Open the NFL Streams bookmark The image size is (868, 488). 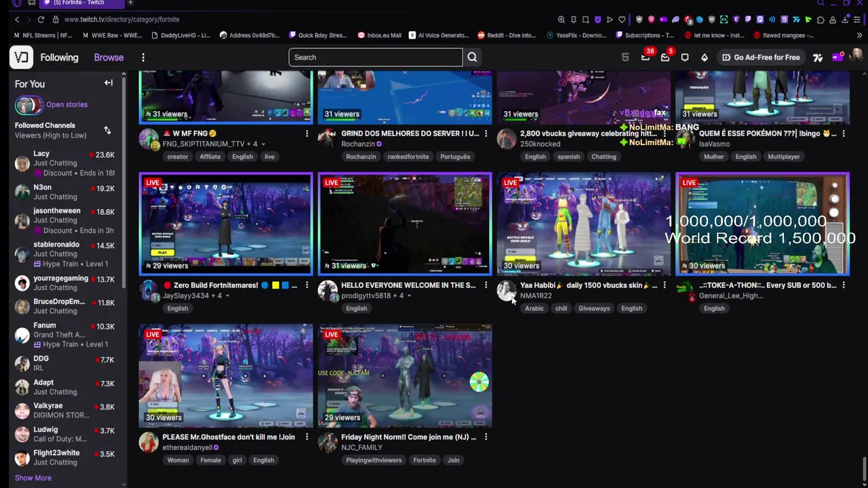click(x=43, y=35)
